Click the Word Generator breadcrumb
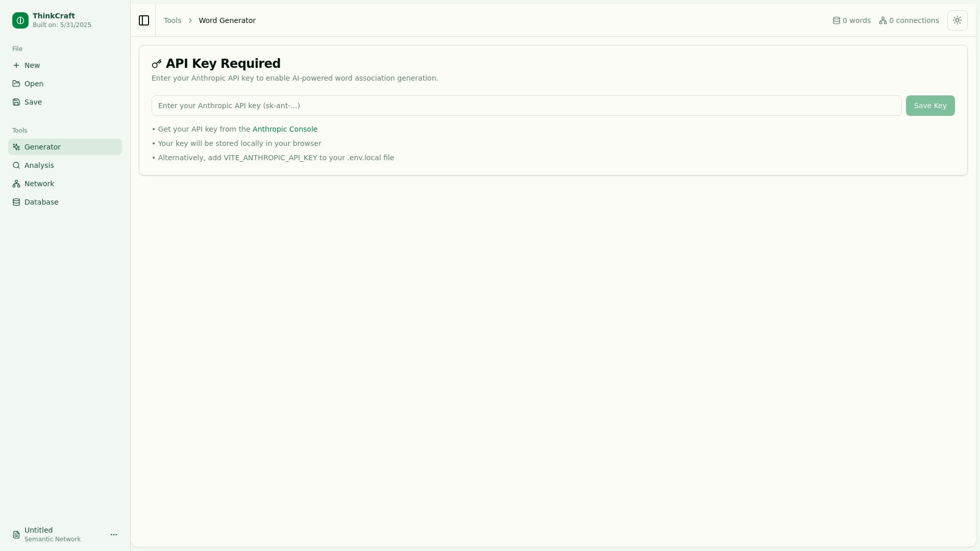980x551 pixels. point(227,20)
